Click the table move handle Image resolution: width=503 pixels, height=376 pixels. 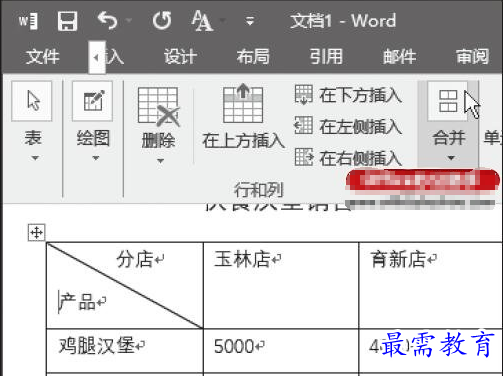click(36, 232)
